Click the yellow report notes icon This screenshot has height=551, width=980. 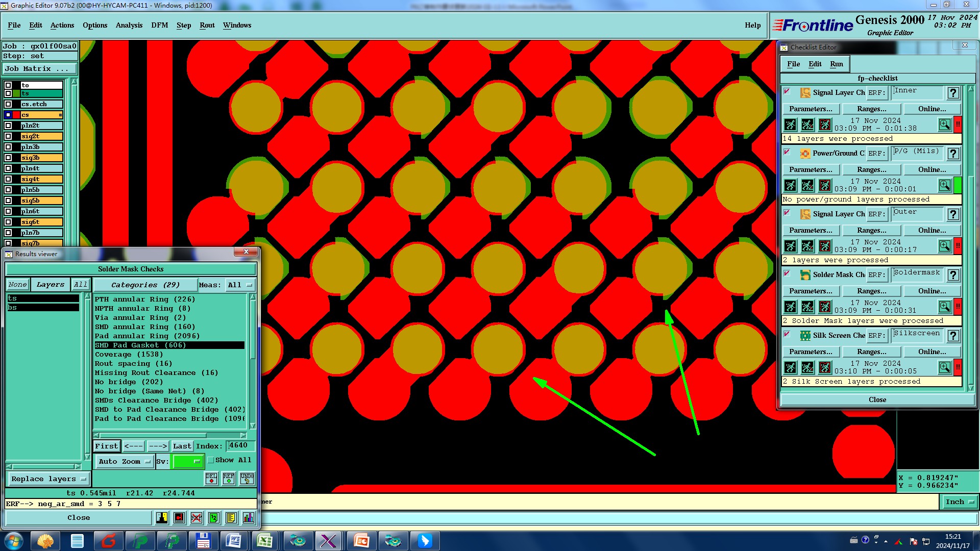(231, 518)
